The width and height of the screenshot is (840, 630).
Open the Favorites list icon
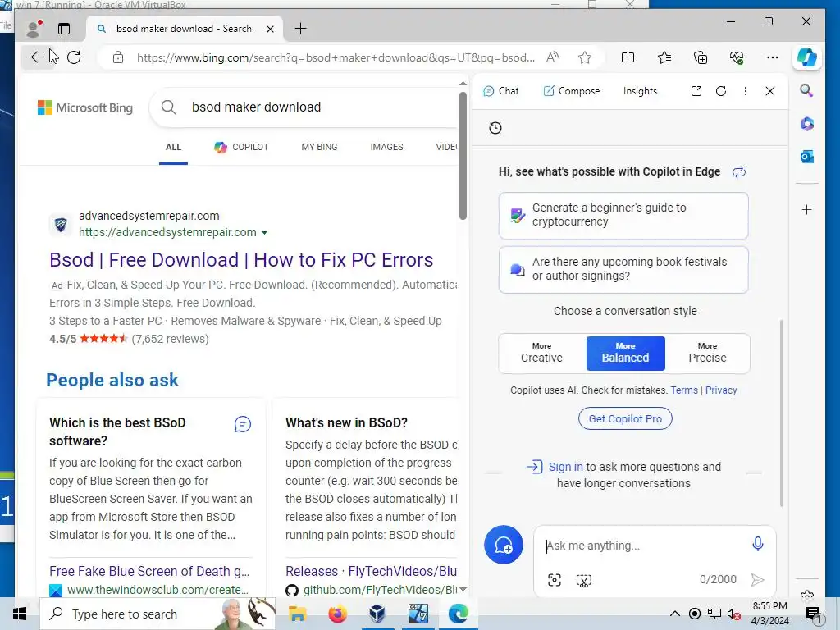(664, 57)
